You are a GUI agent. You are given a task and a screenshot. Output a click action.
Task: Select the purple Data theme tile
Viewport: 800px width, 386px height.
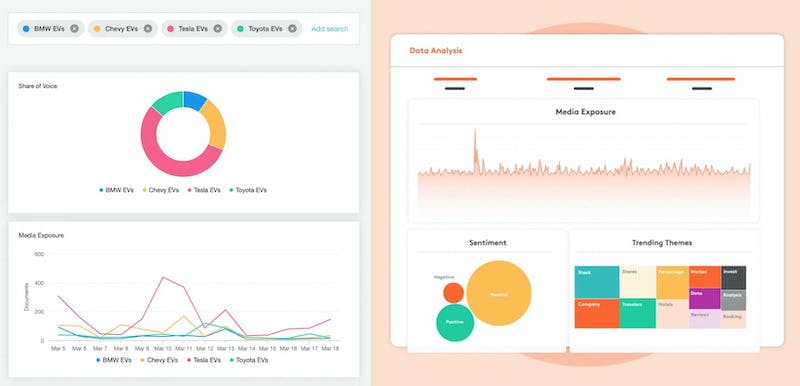click(705, 299)
